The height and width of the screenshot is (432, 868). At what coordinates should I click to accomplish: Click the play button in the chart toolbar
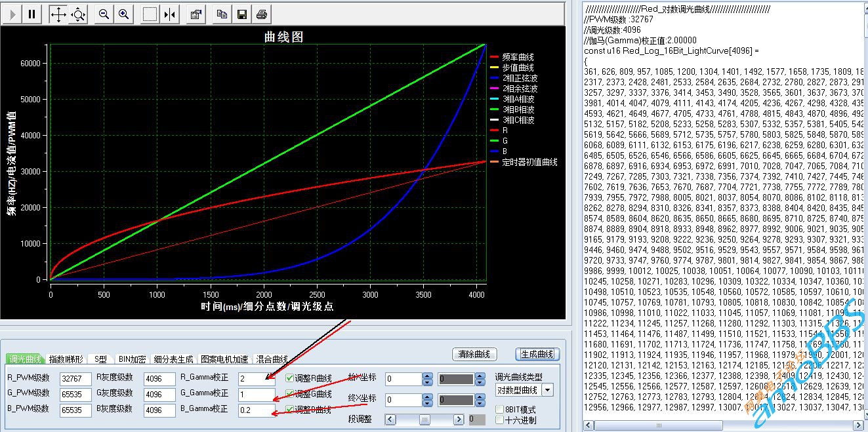[13, 14]
